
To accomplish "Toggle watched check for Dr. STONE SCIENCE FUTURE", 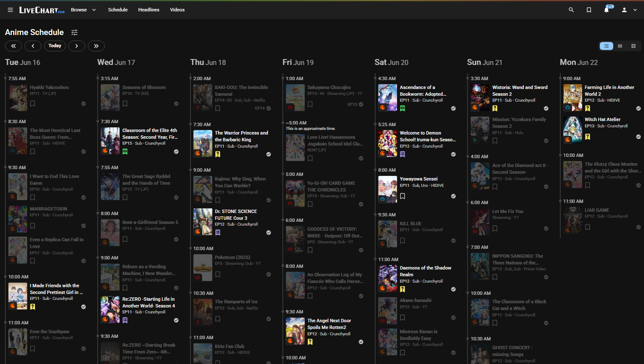I will pyautogui.click(x=268, y=233).
